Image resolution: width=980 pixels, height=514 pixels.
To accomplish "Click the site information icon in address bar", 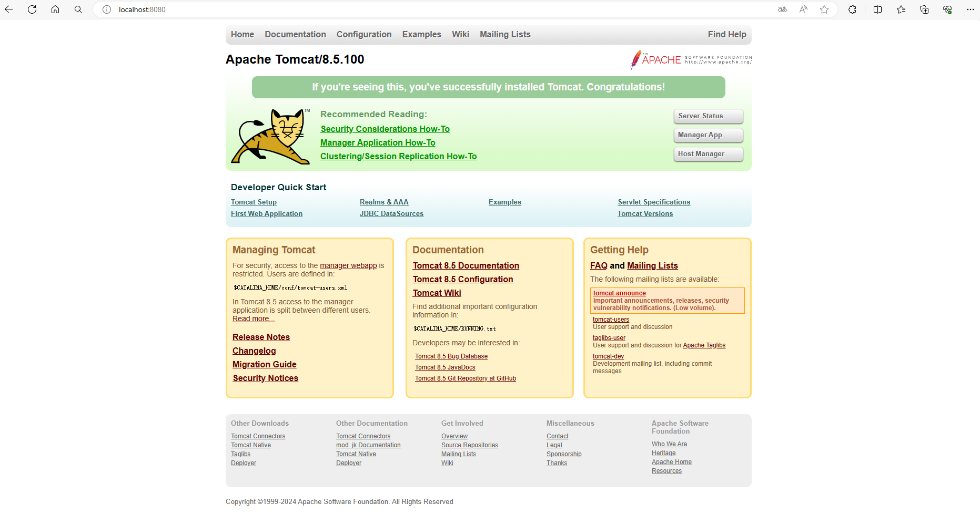I will point(107,9).
